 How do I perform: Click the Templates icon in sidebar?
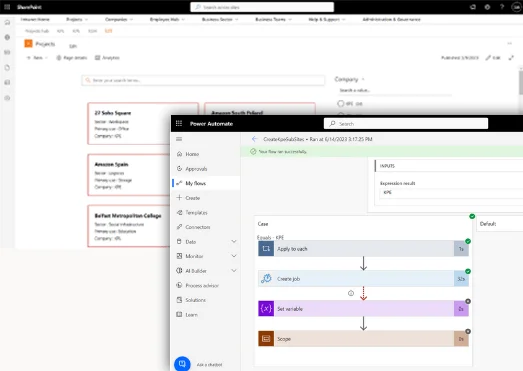(x=179, y=212)
